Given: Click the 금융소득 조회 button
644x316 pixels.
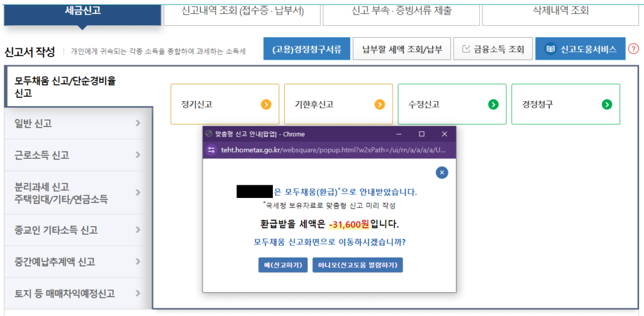Looking at the screenshot, I should pyautogui.click(x=493, y=49).
